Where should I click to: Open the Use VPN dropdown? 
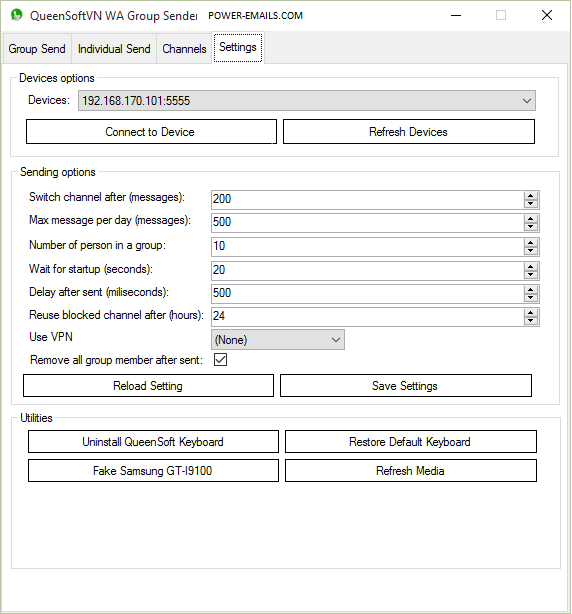click(x=278, y=340)
